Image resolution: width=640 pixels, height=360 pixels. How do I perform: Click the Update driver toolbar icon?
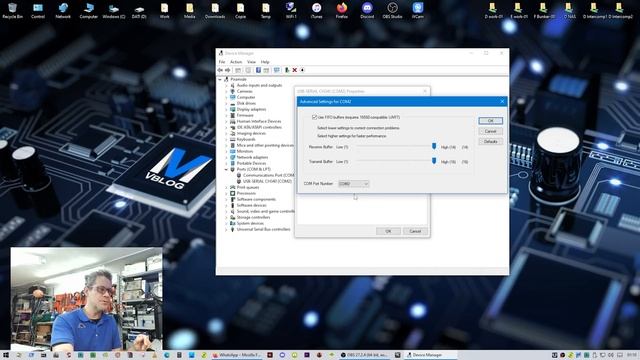287,70
